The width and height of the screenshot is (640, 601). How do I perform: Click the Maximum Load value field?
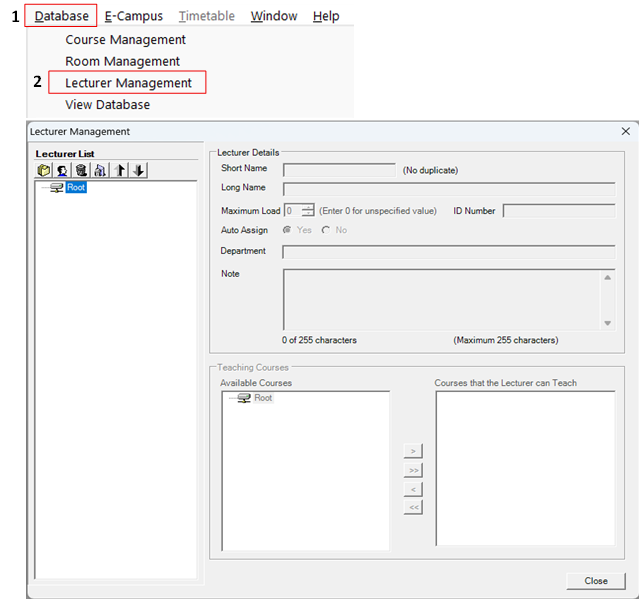click(293, 211)
